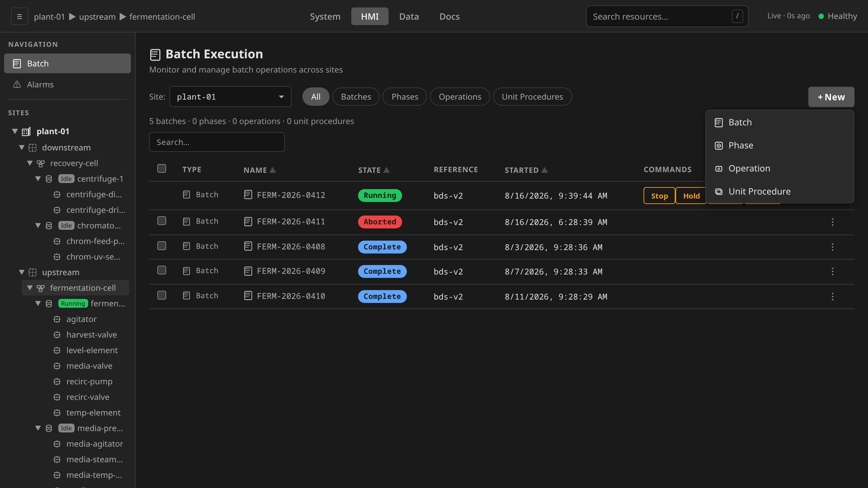Switch to the System tab
The image size is (868, 488).
[x=325, y=16]
